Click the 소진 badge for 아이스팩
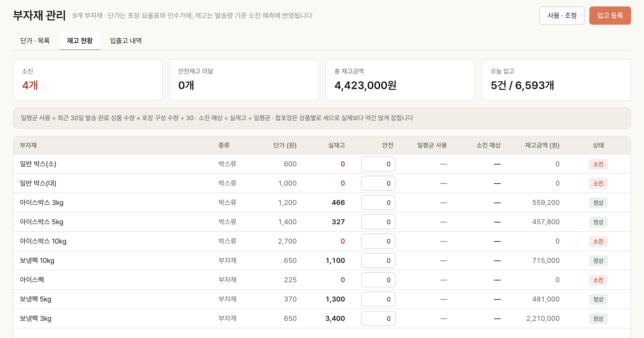This screenshot has height=338, width=644. pos(598,280)
